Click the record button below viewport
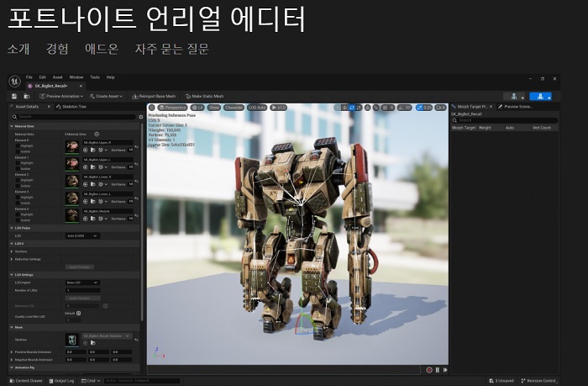The image size is (588, 386). [x=428, y=369]
